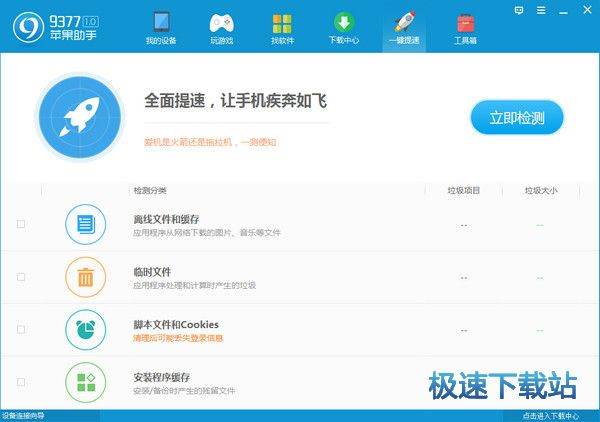Go to the 找软件 apps section
600x422 pixels.
(x=283, y=28)
